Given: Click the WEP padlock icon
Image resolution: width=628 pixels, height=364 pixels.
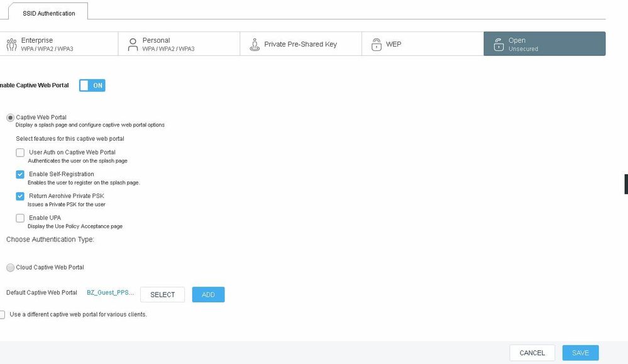Looking at the screenshot, I should (376, 44).
